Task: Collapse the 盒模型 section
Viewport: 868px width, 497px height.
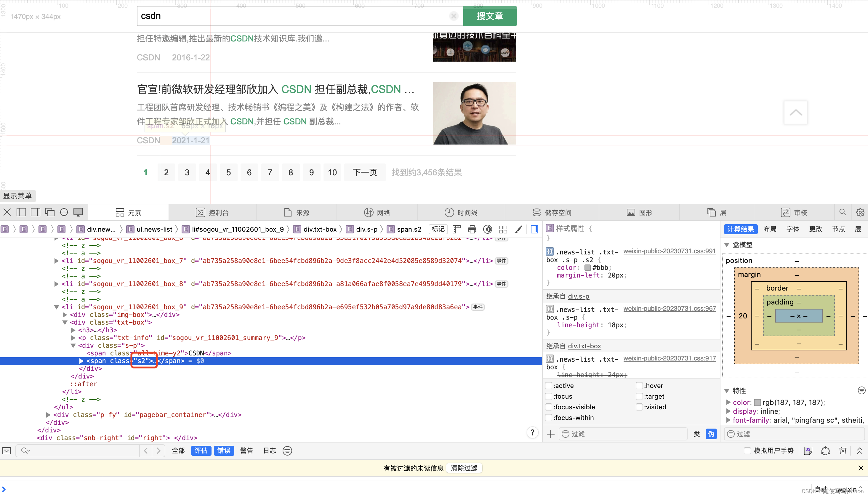Action: [727, 245]
